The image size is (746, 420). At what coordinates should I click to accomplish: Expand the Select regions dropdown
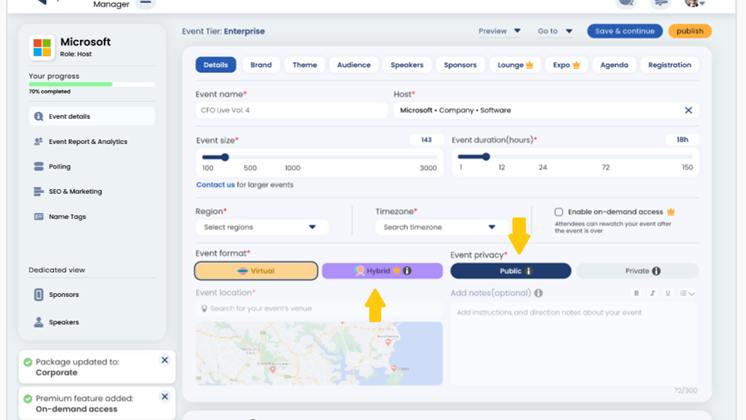point(262,227)
